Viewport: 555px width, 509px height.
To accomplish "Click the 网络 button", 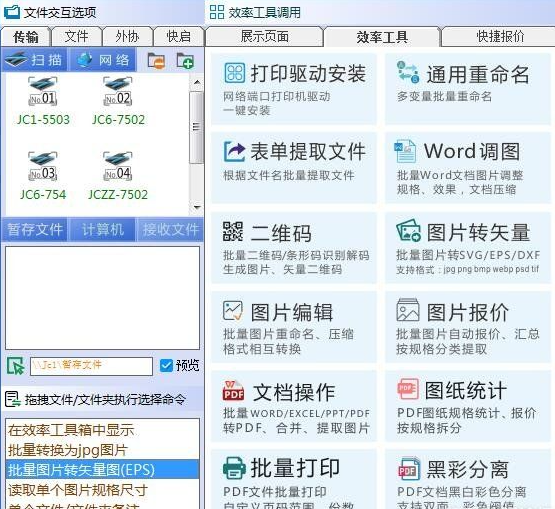I will pos(102,60).
